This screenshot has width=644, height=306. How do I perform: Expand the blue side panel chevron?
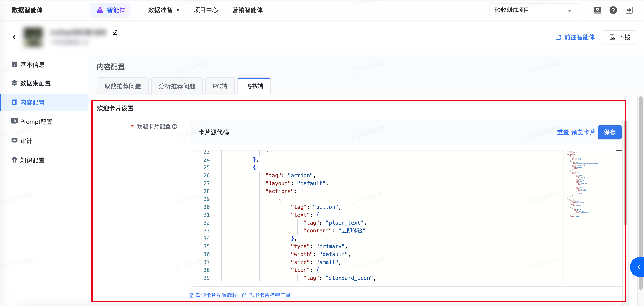coord(639,267)
